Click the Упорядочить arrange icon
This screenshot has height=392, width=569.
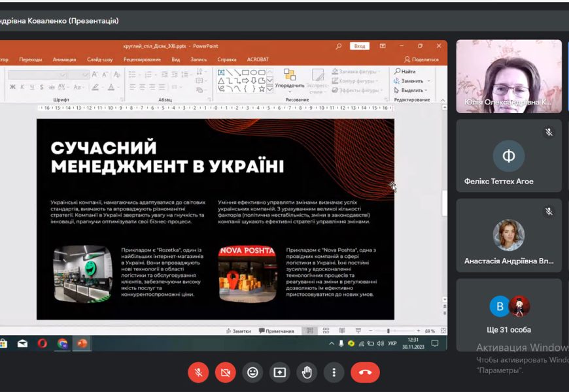(x=290, y=75)
